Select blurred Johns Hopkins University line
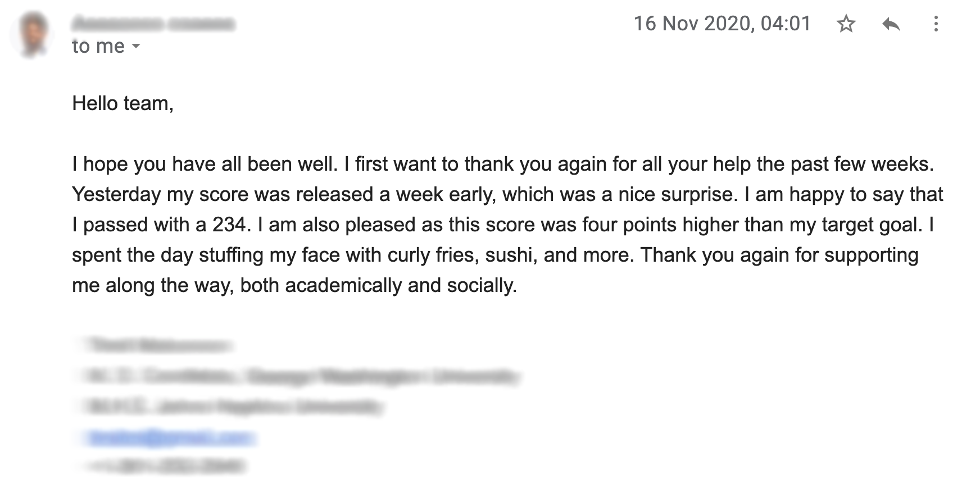 [x=234, y=405]
